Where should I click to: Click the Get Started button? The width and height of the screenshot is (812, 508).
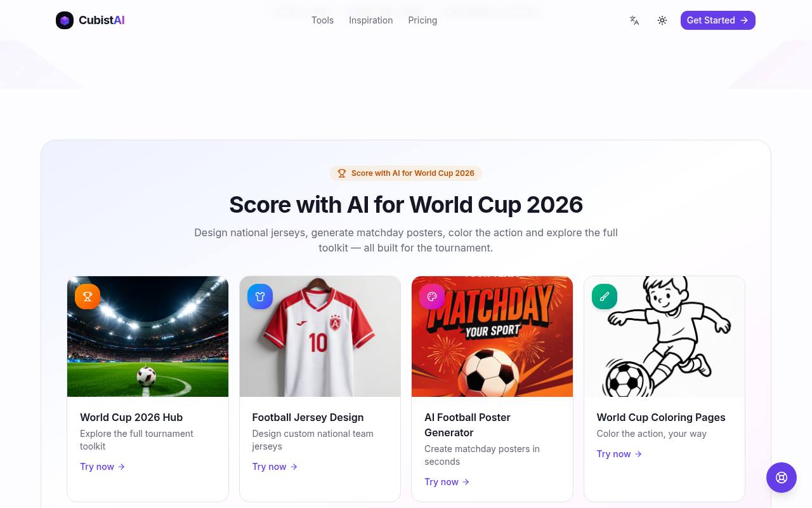click(718, 20)
